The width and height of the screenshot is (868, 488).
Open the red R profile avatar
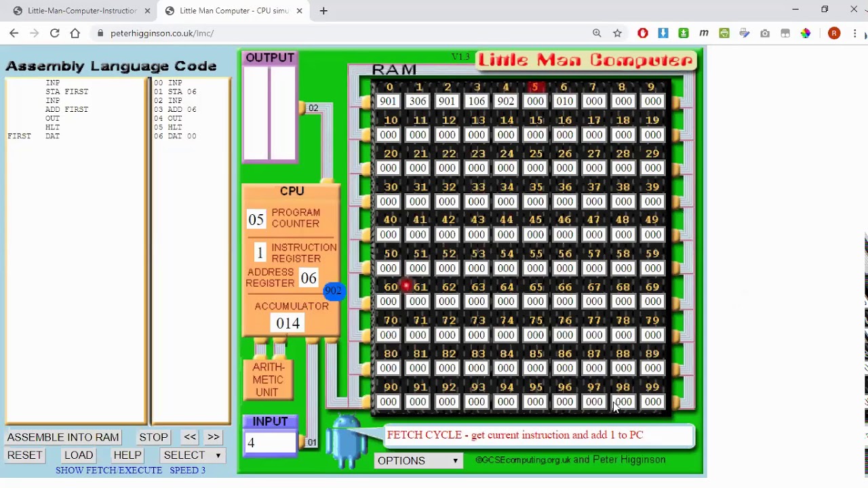point(834,33)
